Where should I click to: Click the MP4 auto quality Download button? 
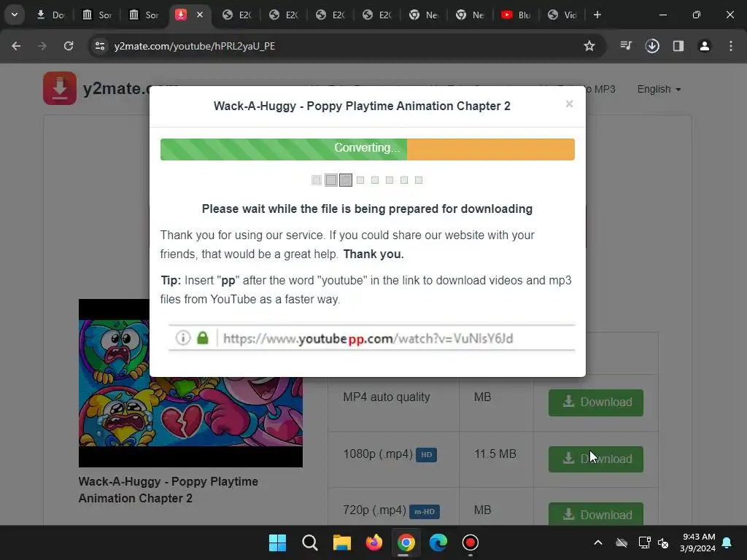point(595,402)
